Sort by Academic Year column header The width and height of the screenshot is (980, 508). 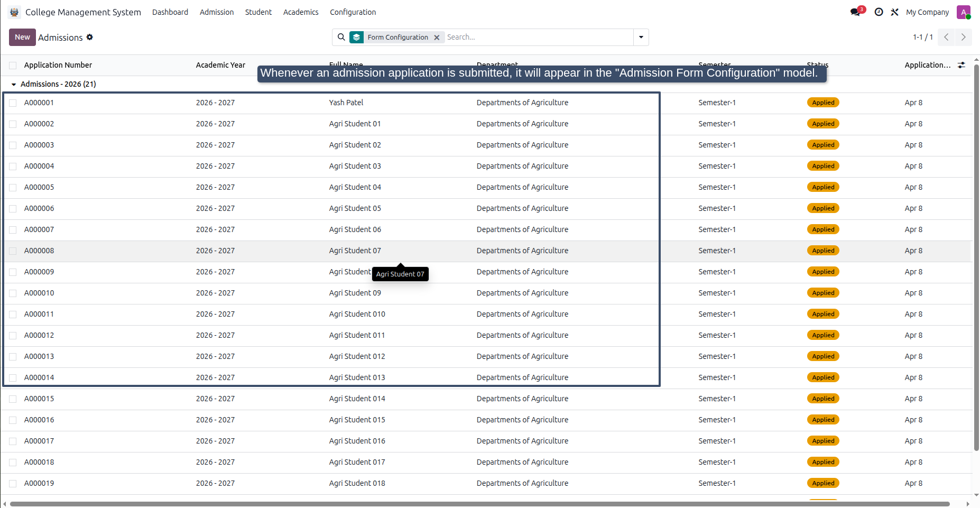point(220,65)
